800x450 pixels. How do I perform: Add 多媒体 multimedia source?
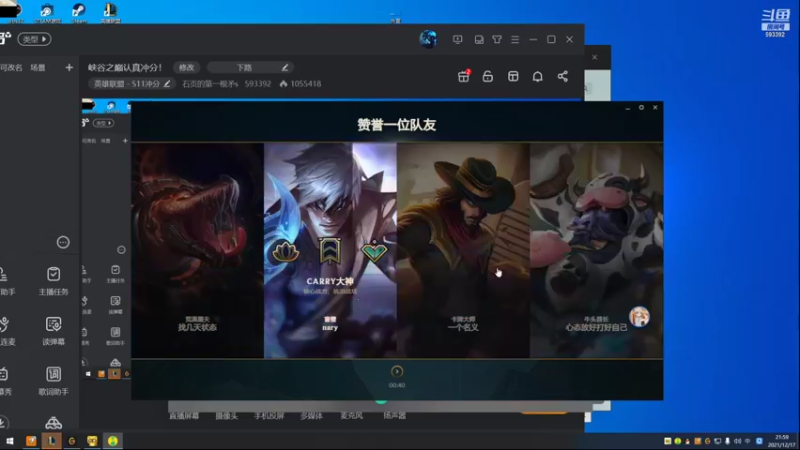pos(311,416)
